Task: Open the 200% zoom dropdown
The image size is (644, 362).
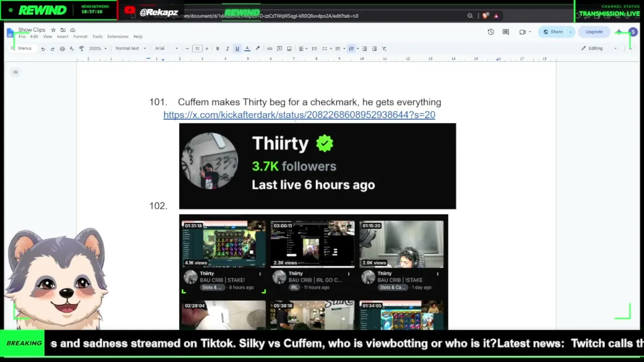Action: click(x=98, y=49)
